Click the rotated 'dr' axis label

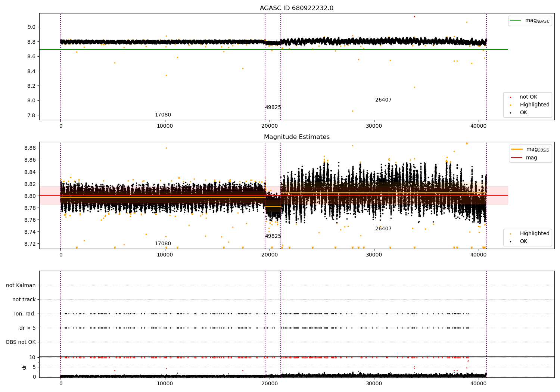pyautogui.click(x=24, y=367)
